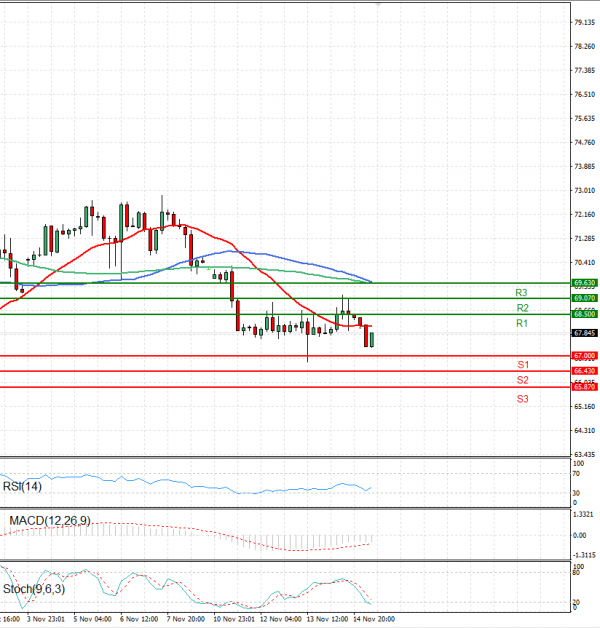
Task: Click the 12 Nov 04:00 time label
Action: coord(281,619)
